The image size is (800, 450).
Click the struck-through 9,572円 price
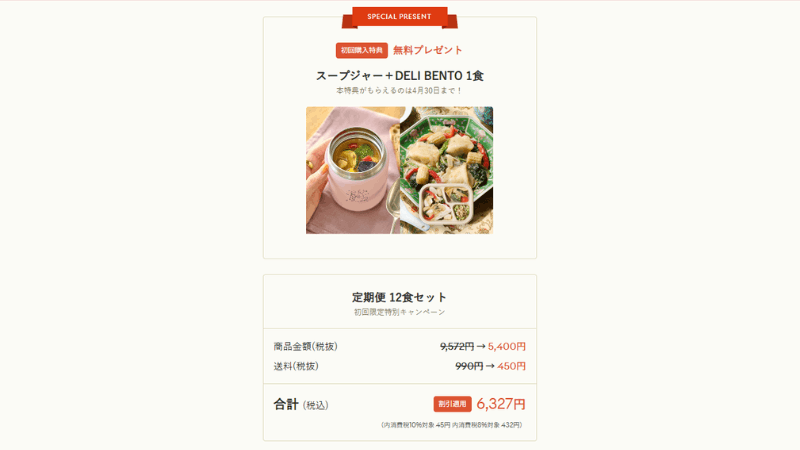click(x=457, y=346)
